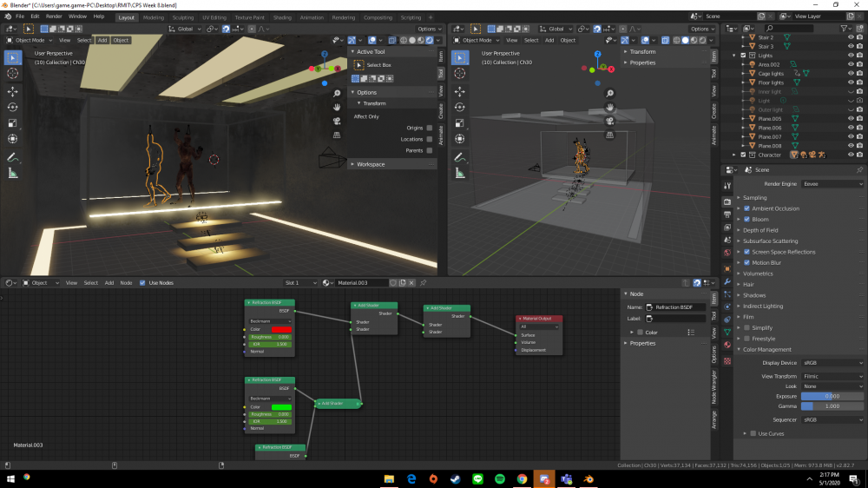Expand the Sampling panel
The height and width of the screenshot is (488, 868).
point(754,198)
